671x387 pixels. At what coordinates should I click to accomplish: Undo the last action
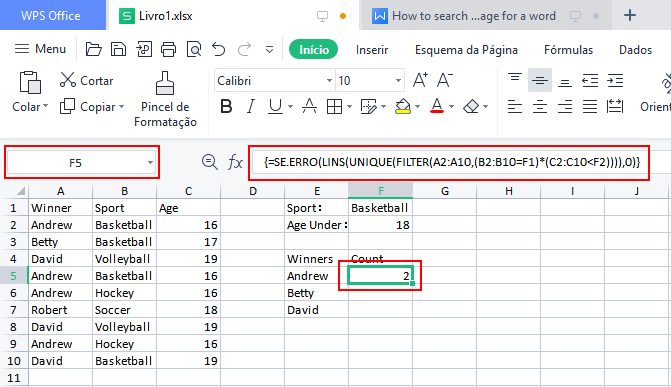click(219, 50)
